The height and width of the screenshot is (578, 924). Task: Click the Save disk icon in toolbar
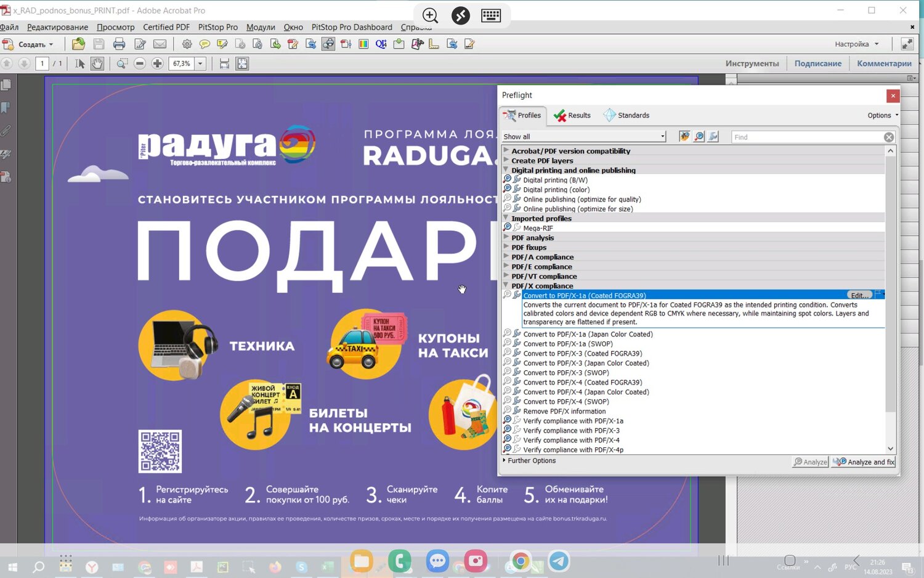point(99,44)
